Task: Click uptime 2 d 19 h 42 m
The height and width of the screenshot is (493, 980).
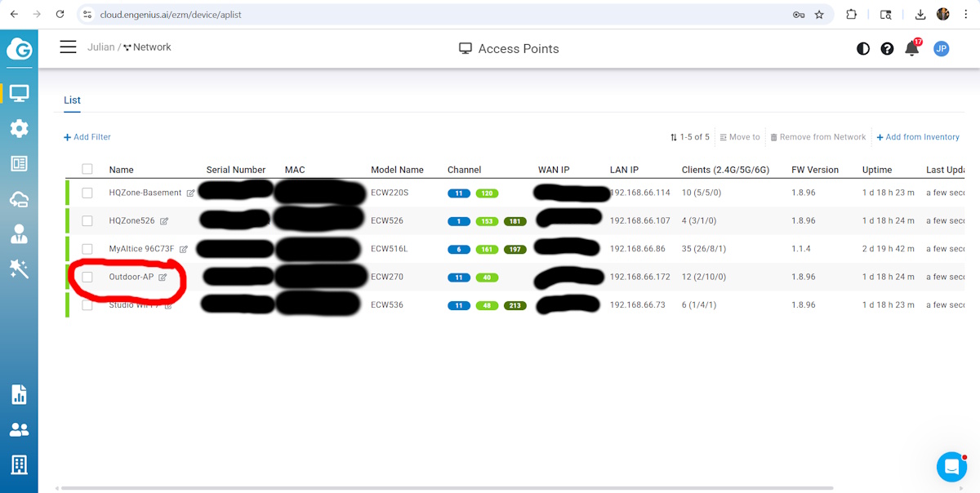Action: pos(888,249)
